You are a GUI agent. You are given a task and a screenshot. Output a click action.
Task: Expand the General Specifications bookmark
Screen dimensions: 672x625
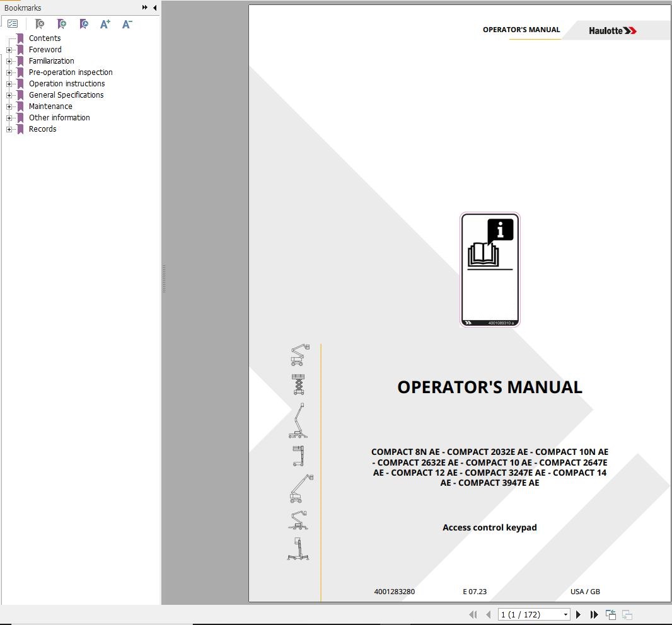9,95
